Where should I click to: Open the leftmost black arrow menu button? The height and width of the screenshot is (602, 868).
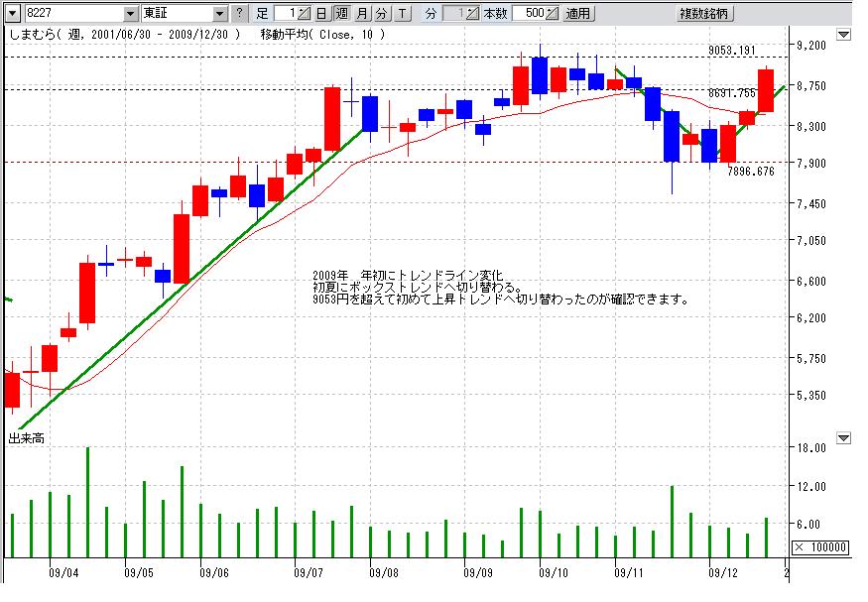(12, 13)
